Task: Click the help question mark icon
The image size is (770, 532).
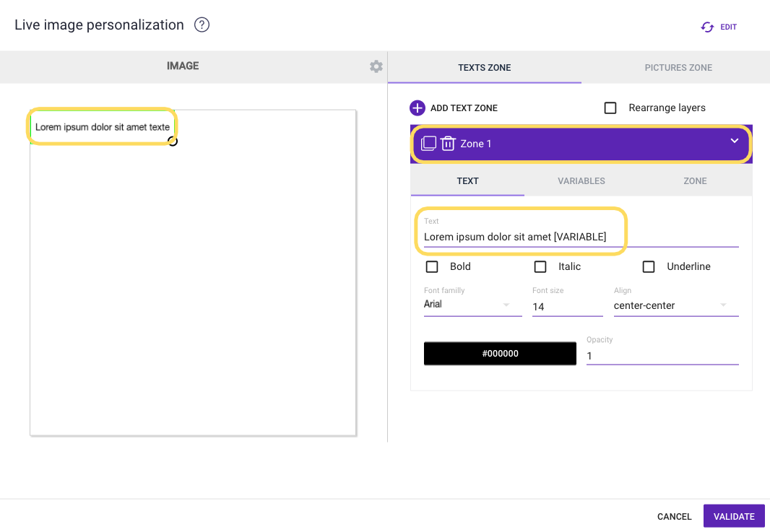Action: [x=202, y=25]
